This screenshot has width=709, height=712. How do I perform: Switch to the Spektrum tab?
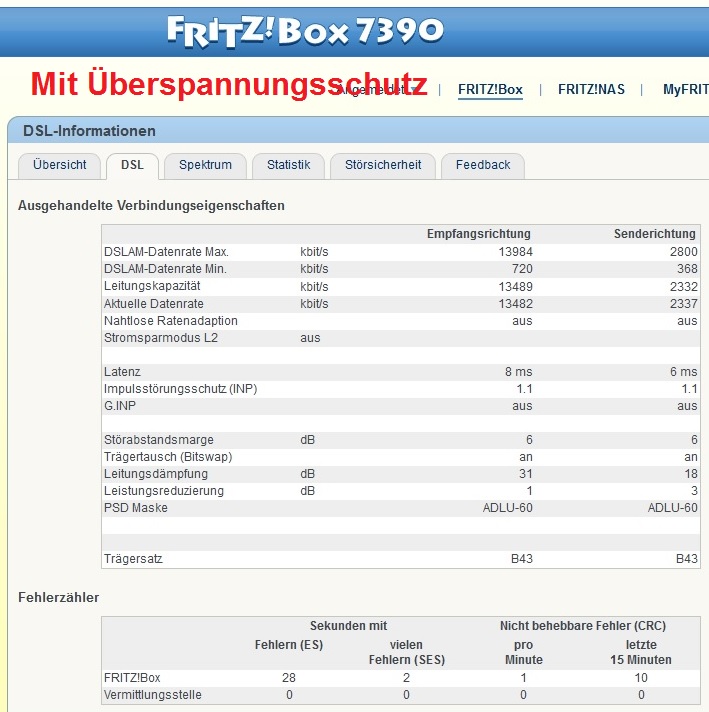205,165
